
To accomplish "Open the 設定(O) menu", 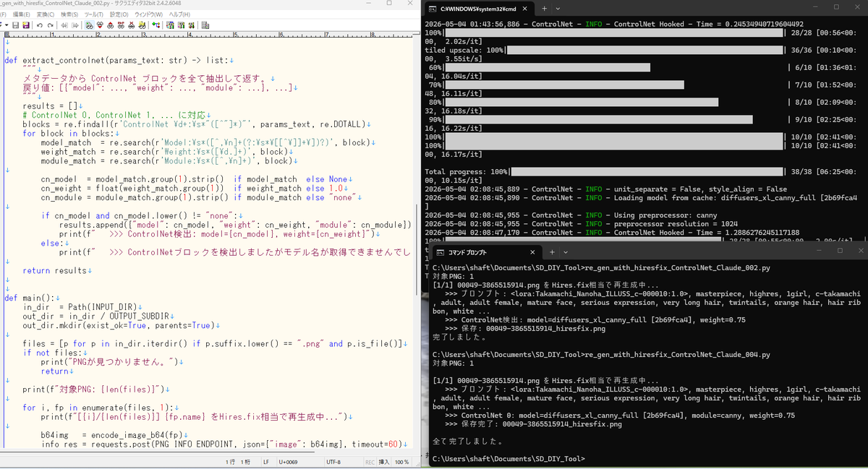I will coord(119,14).
